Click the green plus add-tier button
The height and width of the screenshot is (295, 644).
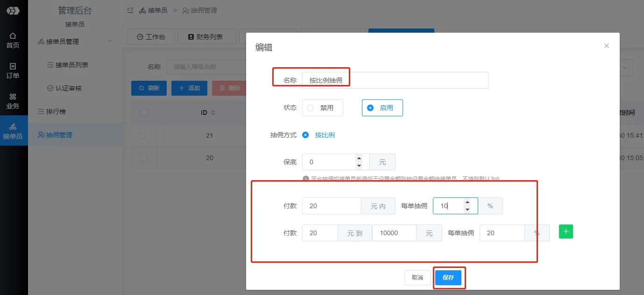pyautogui.click(x=566, y=232)
